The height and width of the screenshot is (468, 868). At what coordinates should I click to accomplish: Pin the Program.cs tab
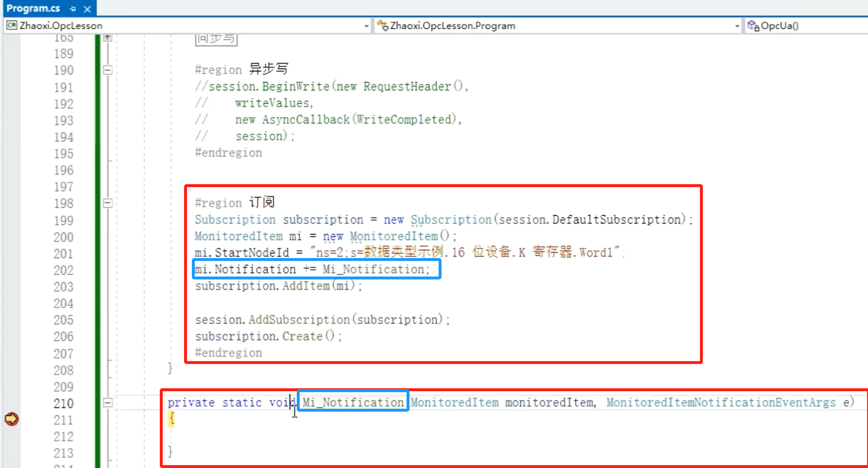73,9
